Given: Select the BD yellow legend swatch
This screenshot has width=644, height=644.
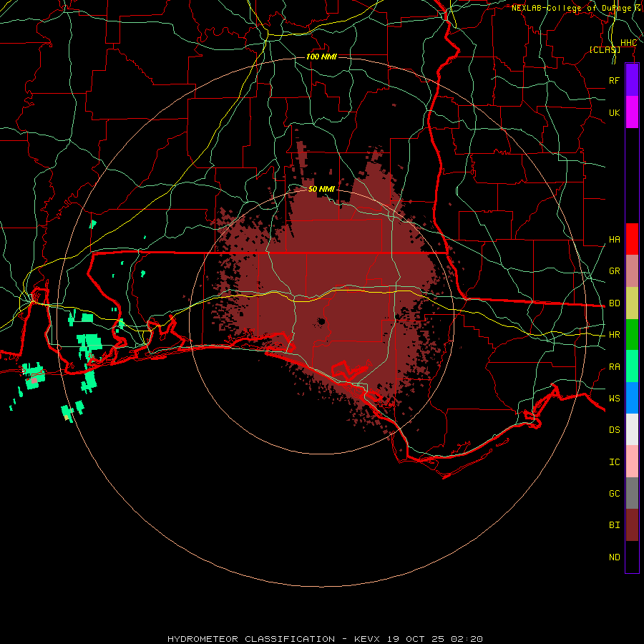Looking at the screenshot, I should (x=632, y=303).
